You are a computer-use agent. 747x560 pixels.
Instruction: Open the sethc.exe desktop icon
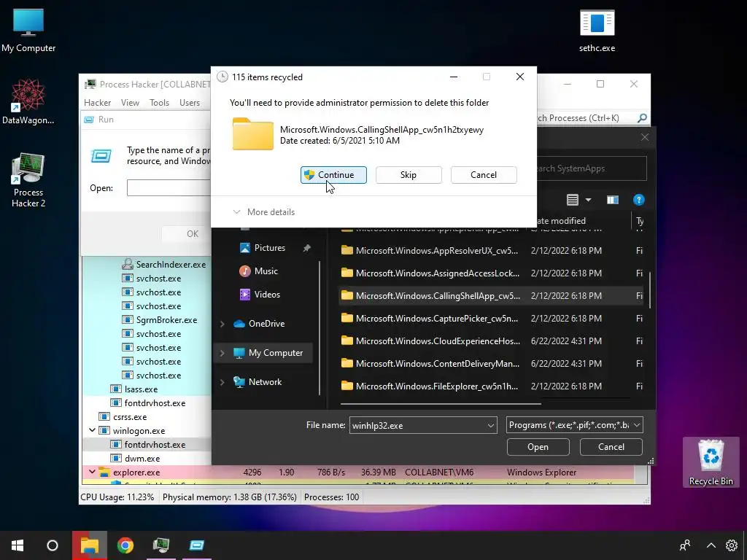coord(597,31)
